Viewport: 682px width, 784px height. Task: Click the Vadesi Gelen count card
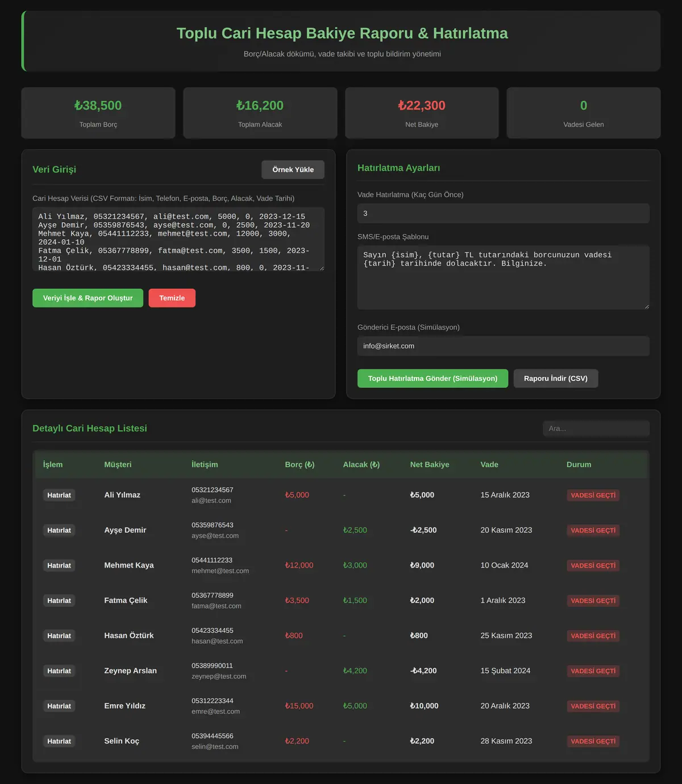tap(584, 113)
